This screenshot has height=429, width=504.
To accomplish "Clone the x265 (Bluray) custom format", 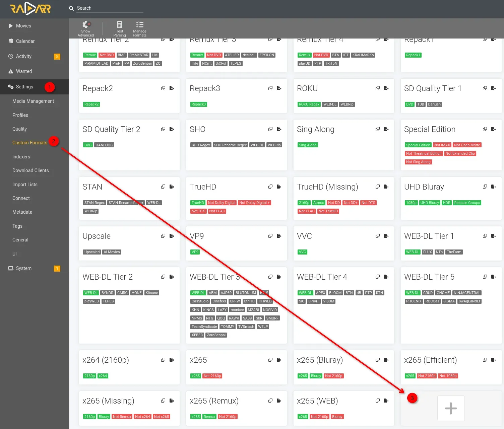I will (x=378, y=360).
